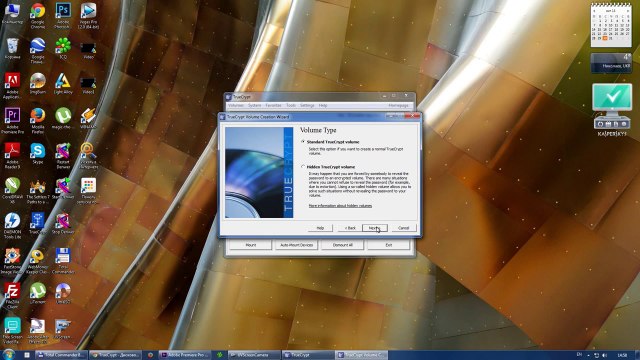Click Dismount All in TrueCrypt window
Viewport: 640px width, 360px height.
click(x=342, y=245)
